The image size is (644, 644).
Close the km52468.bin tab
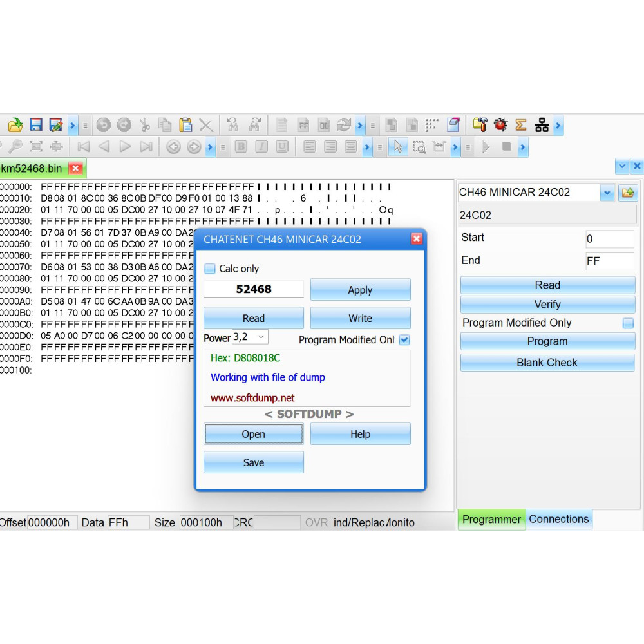75,168
